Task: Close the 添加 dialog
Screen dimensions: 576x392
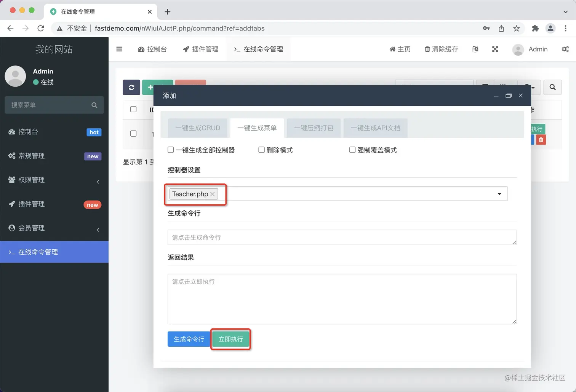Action: 521,96
